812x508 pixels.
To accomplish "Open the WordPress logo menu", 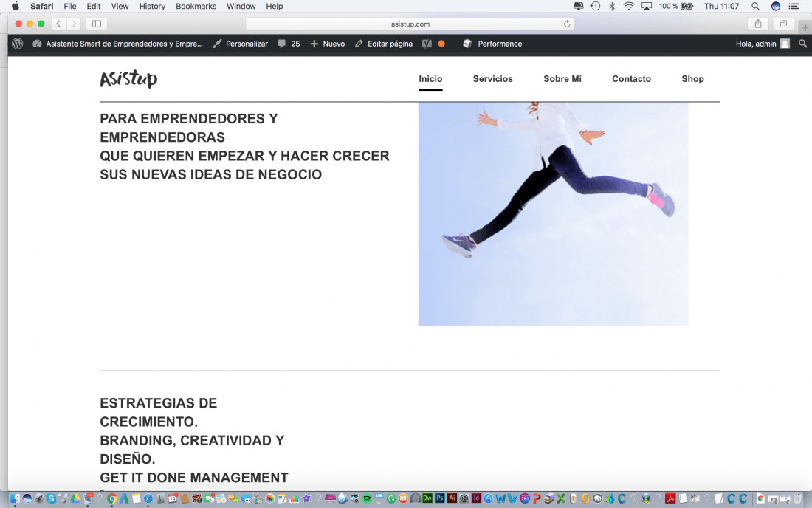I will tap(18, 44).
